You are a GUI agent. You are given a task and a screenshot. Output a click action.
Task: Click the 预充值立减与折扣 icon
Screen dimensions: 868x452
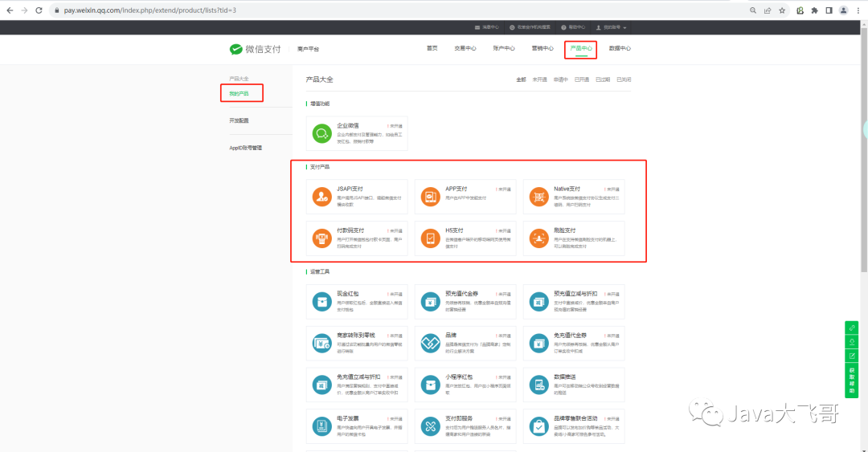(538, 302)
